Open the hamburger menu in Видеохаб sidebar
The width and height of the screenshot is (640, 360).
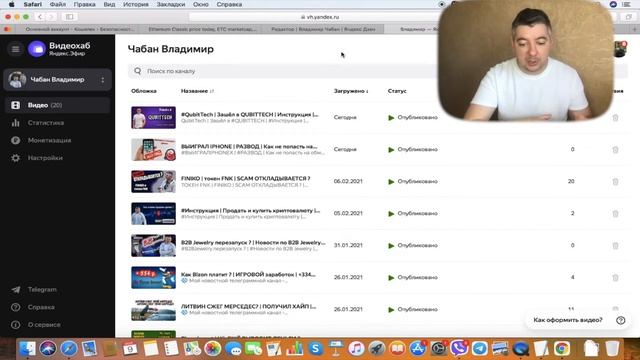point(16,49)
